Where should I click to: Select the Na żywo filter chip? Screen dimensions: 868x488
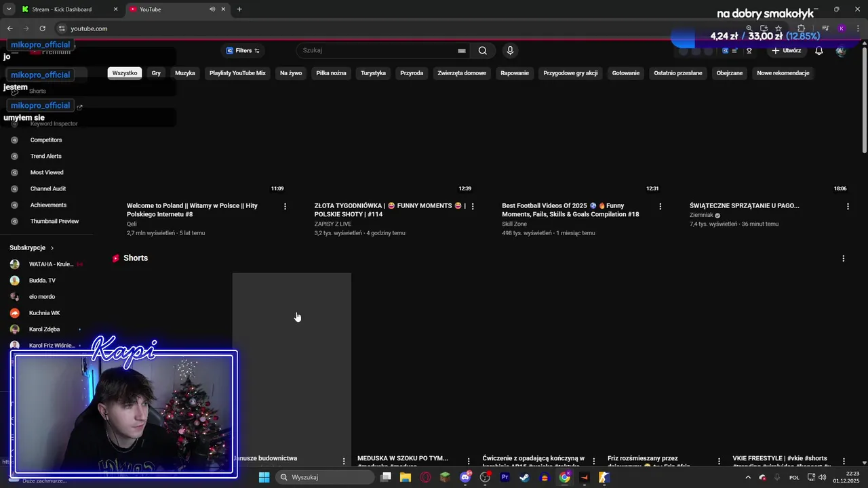[x=291, y=73]
